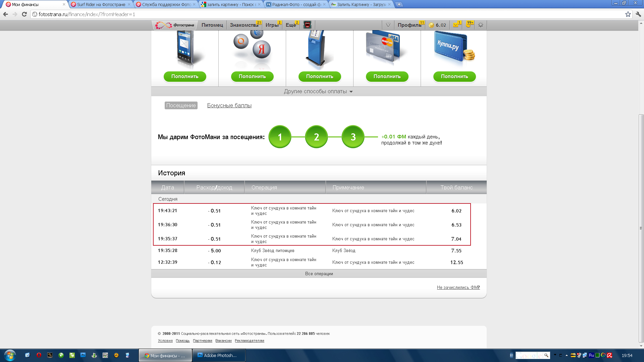
Task: Open the Знакомства menu item
Action: [244, 25]
